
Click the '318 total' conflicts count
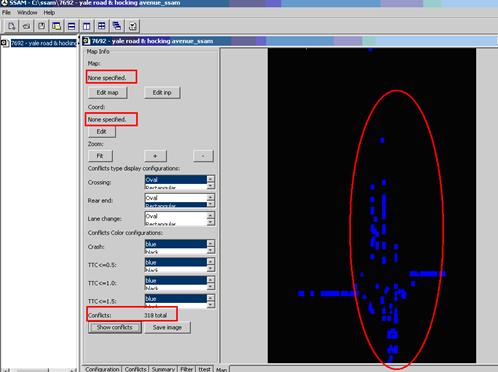[155, 315]
